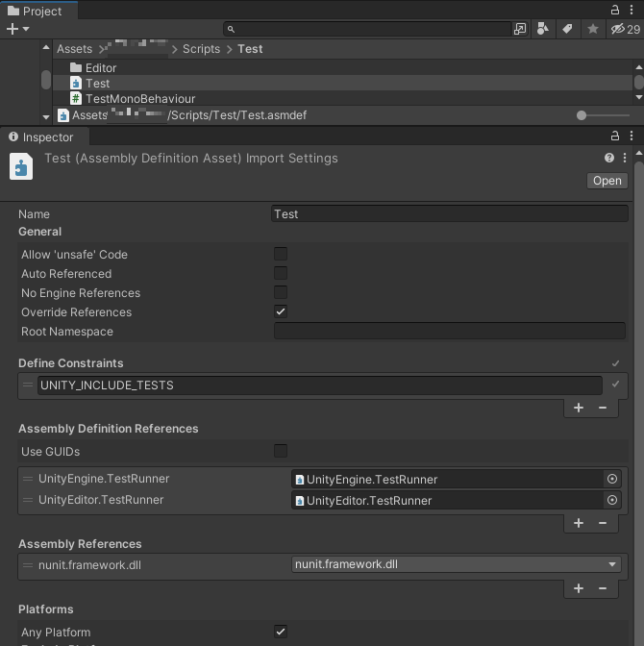Enable No Engine References checkbox
This screenshot has width=644, height=646.
pos(281,292)
